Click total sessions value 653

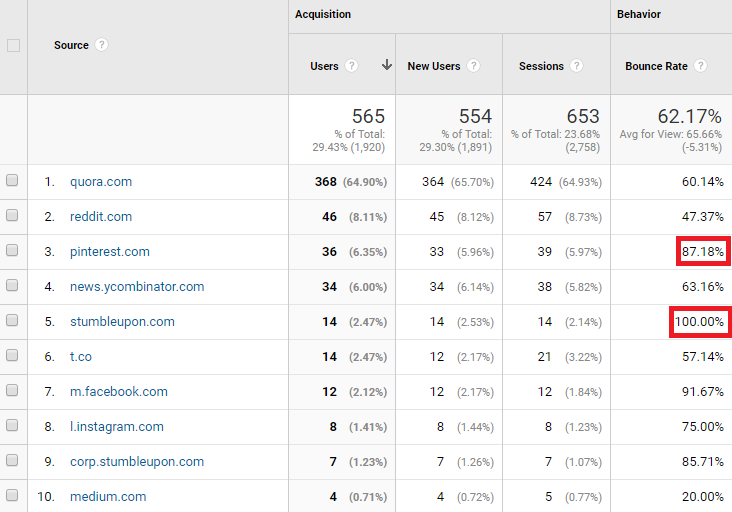[583, 116]
